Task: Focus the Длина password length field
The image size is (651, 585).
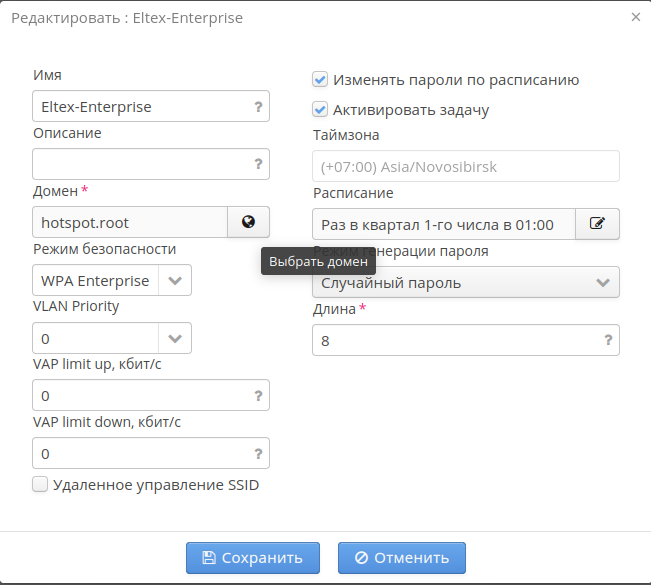Action: click(x=455, y=340)
